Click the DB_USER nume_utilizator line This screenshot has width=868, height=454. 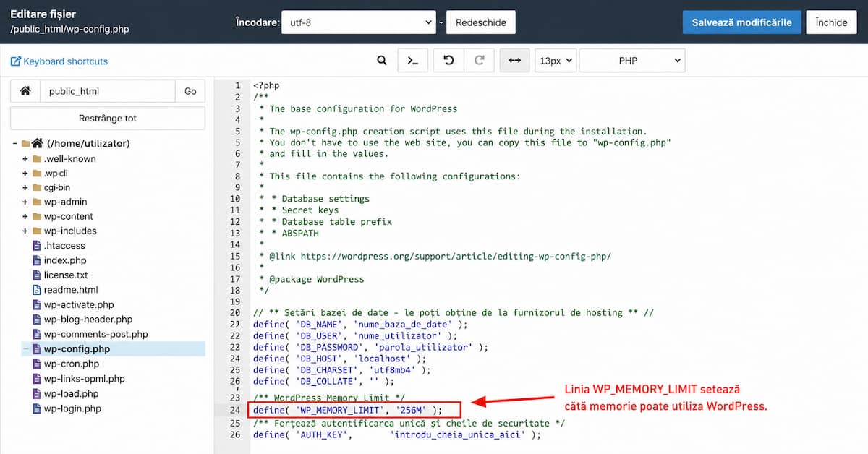coord(355,335)
